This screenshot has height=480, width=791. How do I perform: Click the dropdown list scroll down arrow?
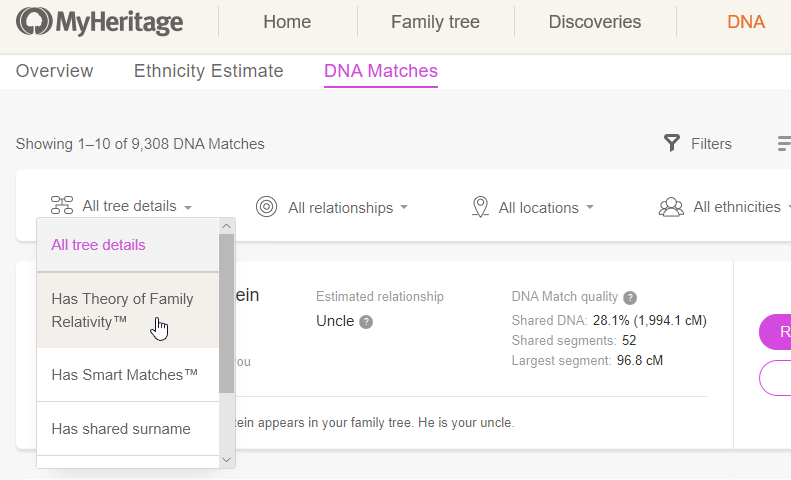[x=227, y=460]
